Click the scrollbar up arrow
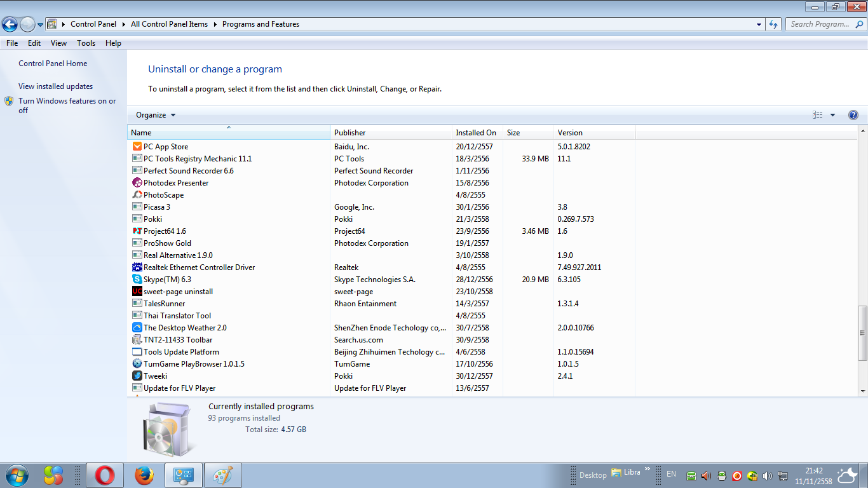 (x=862, y=131)
